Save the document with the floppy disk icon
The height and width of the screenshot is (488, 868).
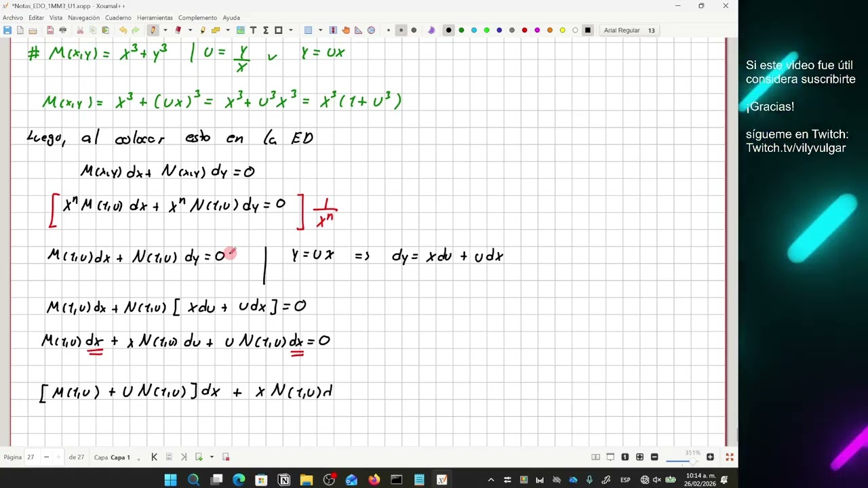pyautogui.click(x=7, y=30)
